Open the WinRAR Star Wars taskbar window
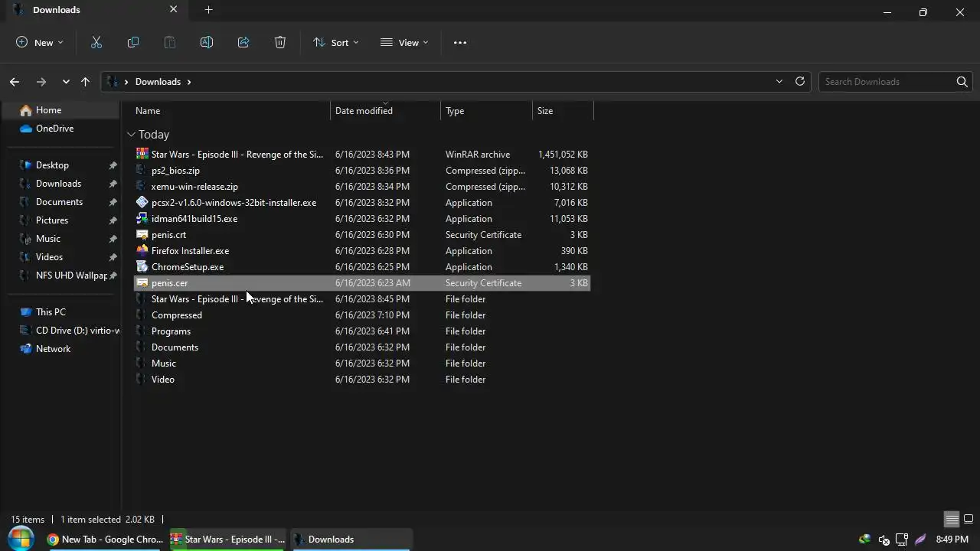This screenshot has width=980, height=551. pyautogui.click(x=228, y=540)
